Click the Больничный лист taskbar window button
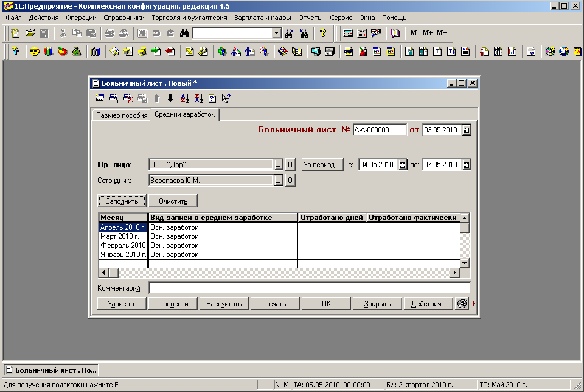Screen dimensions: 584x392 (x=51, y=370)
